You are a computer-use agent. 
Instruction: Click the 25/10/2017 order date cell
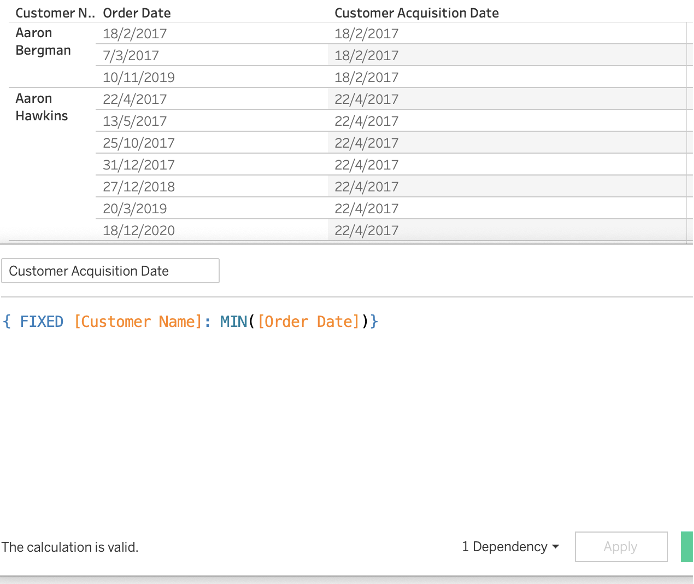139,143
